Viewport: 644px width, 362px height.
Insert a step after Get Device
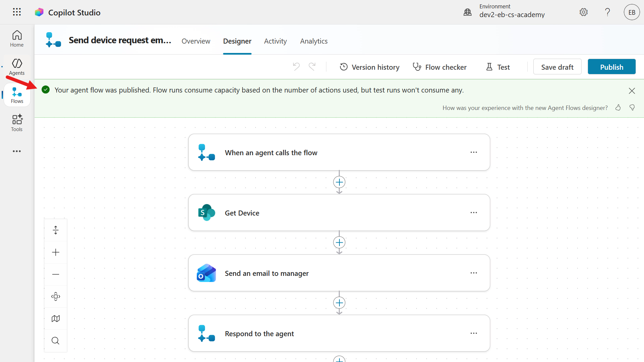tap(339, 243)
